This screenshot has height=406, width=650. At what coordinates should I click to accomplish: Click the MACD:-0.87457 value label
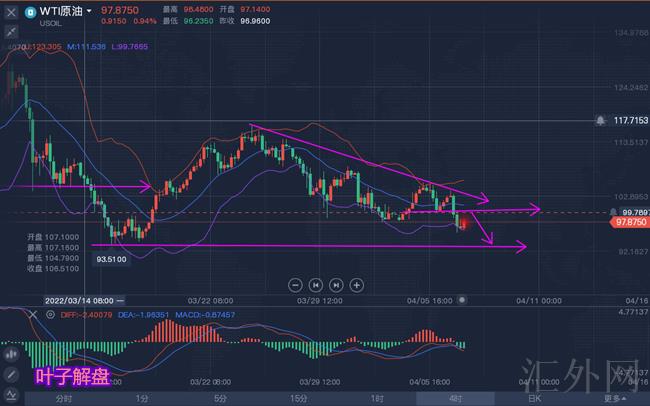(205, 315)
